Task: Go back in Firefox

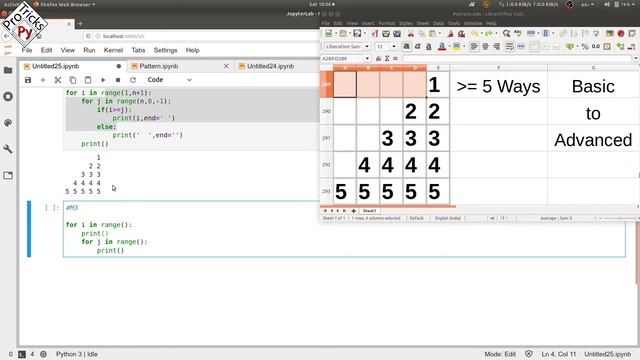Action: pyautogui.click(x=6, y=36)
